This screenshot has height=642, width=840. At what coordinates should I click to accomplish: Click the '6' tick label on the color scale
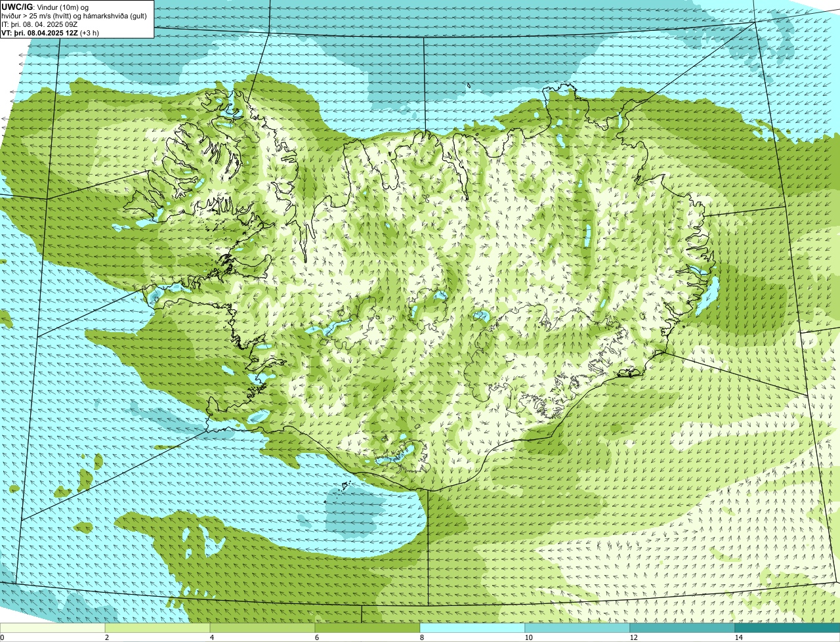click(x=317, y=637)
